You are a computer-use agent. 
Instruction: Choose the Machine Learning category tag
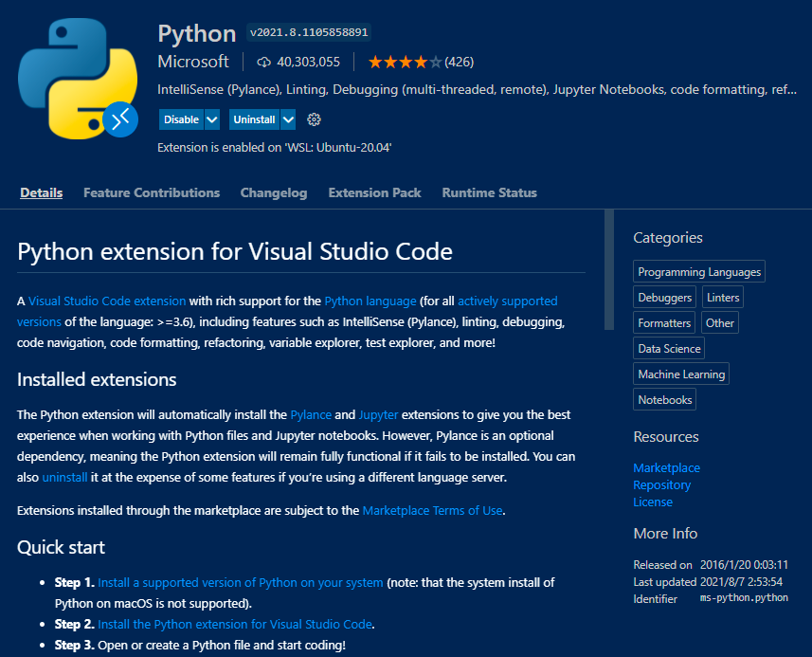coord(681,374)
